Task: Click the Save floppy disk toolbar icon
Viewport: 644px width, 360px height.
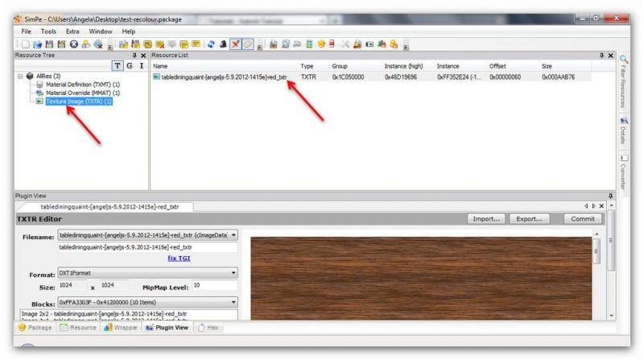Action: pos(49,44)
